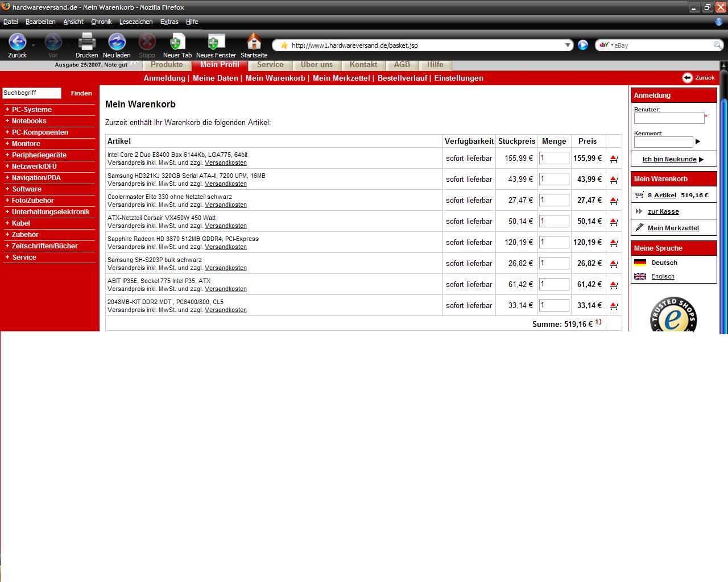Click the bookmark star in the address bar
Image resolution: width=728 pixels, height=582 pixels.
point(284,45)
